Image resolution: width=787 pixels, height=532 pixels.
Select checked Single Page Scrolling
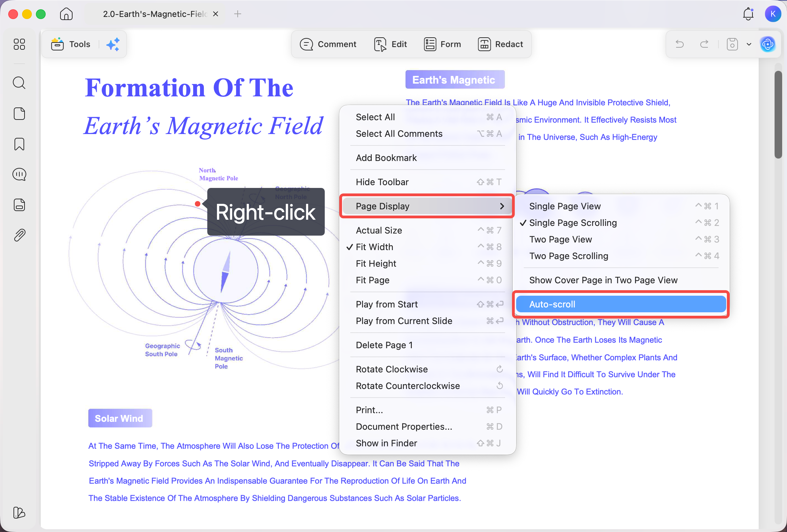click(621, 223)
